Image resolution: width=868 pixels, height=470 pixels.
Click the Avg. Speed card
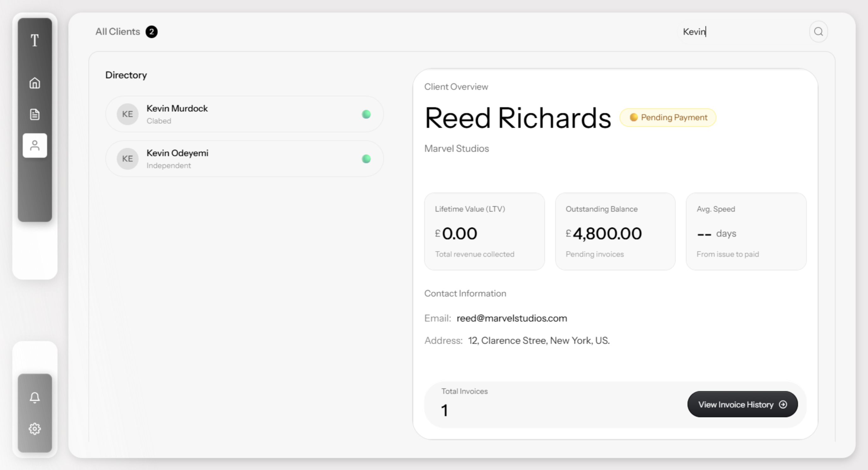tap(746, 232)
